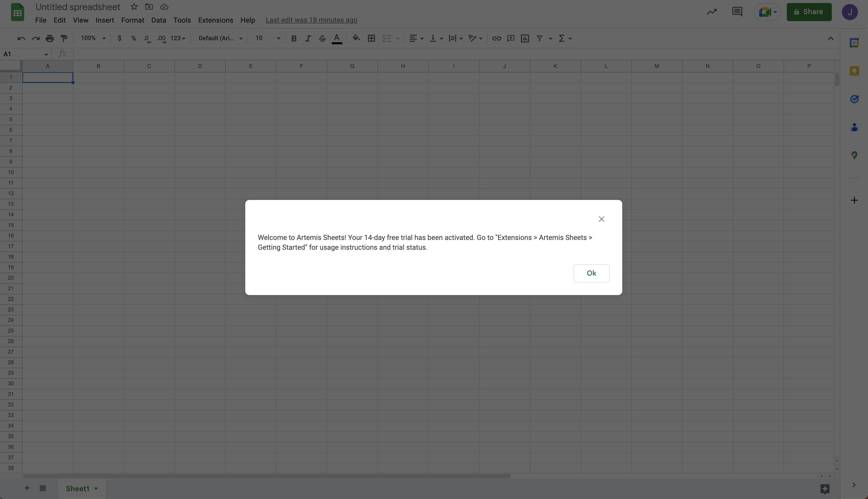Select the paint format tool
This screenshot has height=499, width=868.
point(64,38)
